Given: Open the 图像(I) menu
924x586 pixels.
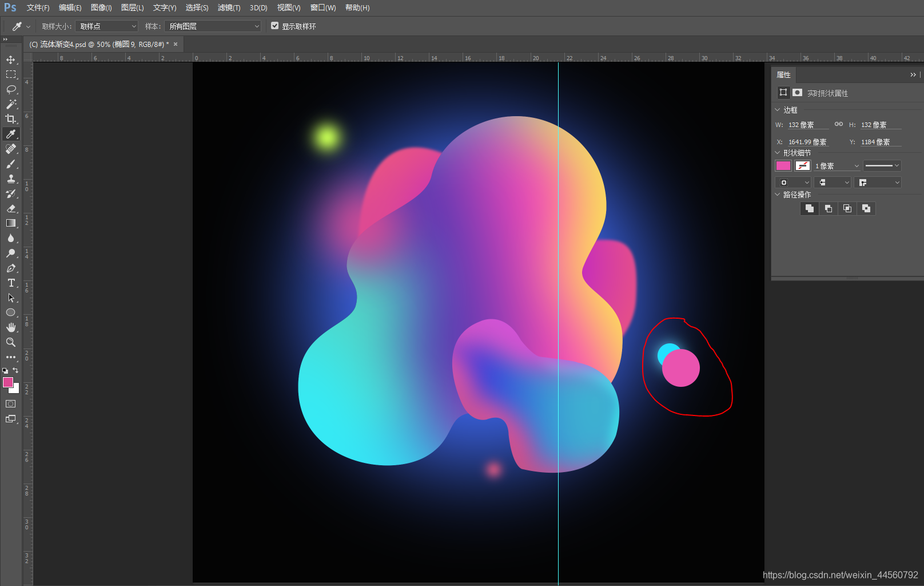Looking at the screenshot, I should point(101,7).
